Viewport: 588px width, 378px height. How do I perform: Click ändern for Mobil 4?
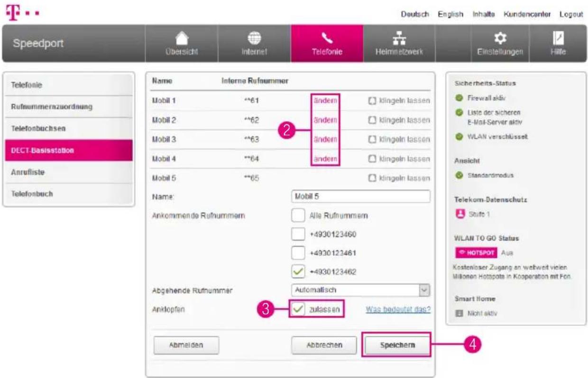click(x=325, y=159)
